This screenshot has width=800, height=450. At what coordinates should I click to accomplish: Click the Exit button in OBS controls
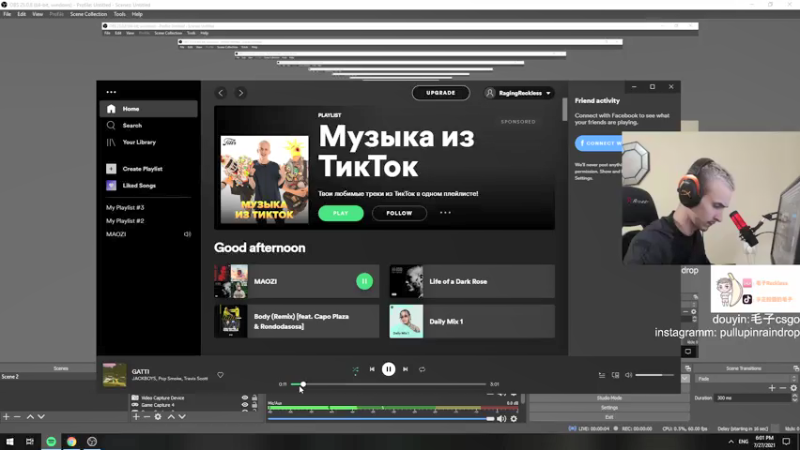point(609,417)
